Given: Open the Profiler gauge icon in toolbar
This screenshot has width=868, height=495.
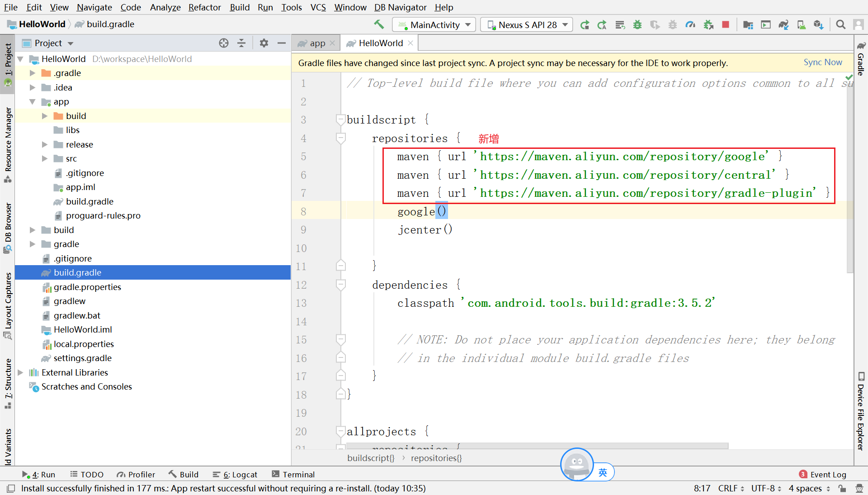Looking at the screenshot, I should [690, 24].
